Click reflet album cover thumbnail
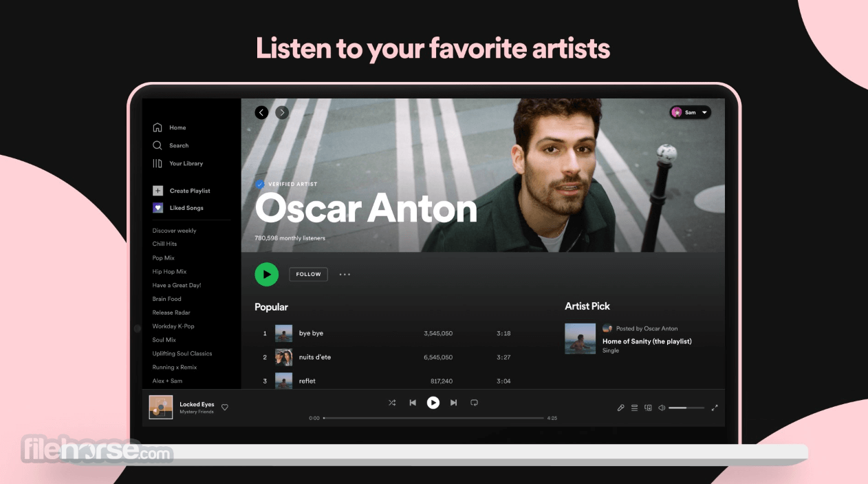The height and width of the screenshot is (484, 868). coord(283,381)
